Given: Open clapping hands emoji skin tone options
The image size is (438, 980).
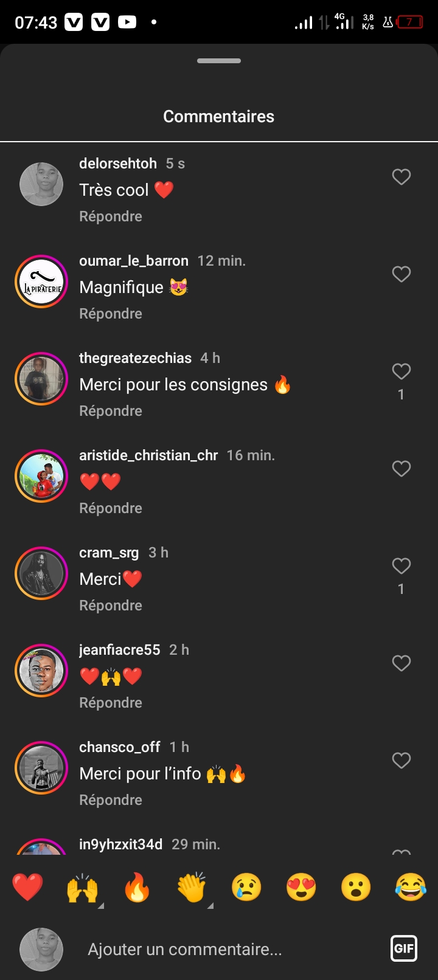Looking at the screenshot, I should tap(210, 905).
